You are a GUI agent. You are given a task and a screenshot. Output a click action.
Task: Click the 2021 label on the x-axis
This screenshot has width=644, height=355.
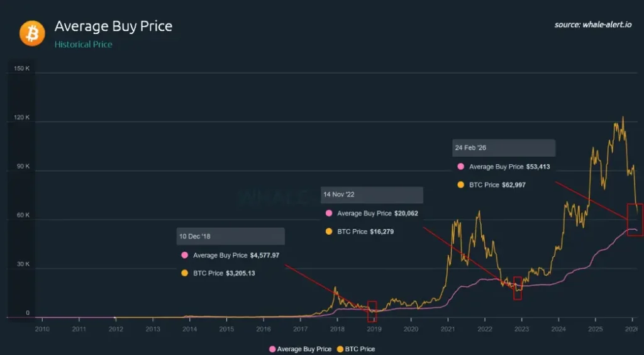click(448, 329)
